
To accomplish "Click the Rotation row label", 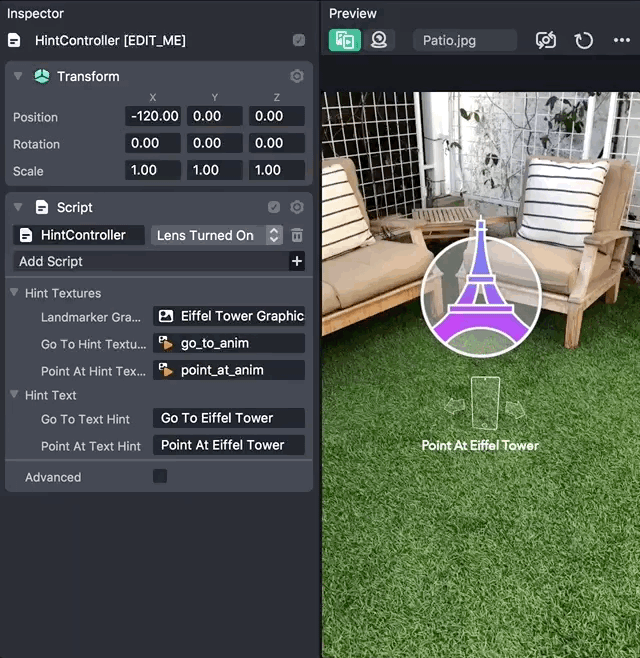I will [36, 144].
